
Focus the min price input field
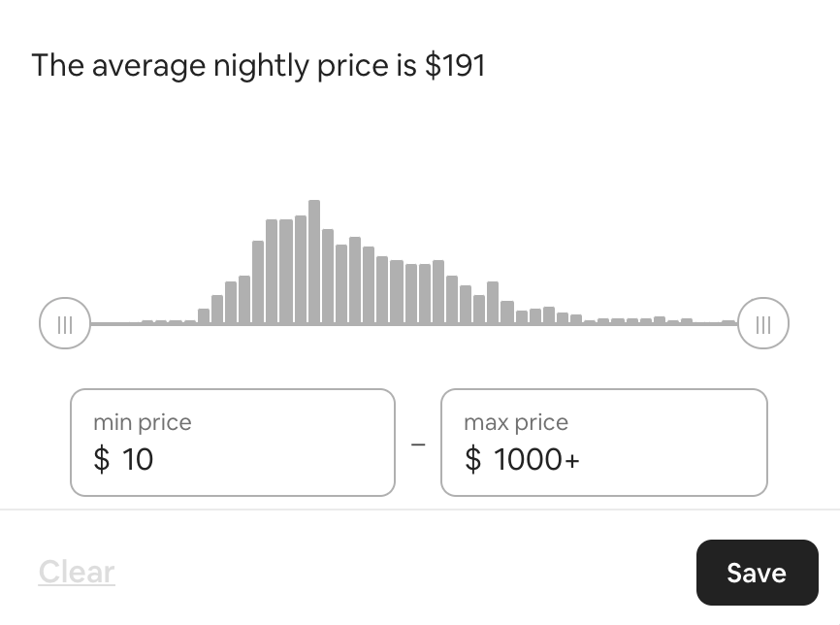[x=233, y=443]
